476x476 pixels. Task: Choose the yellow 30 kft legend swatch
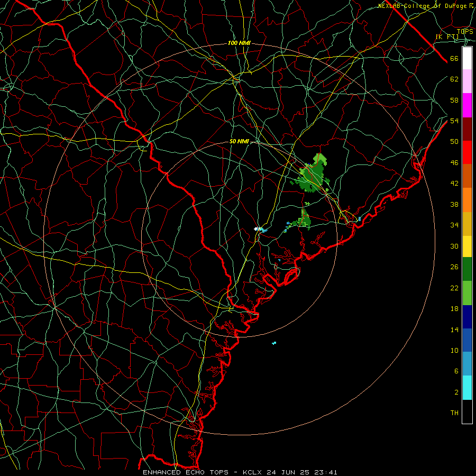467,246
